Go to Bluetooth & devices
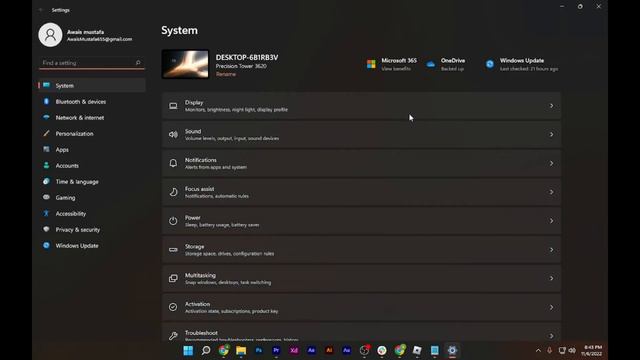 pos(92,102)
